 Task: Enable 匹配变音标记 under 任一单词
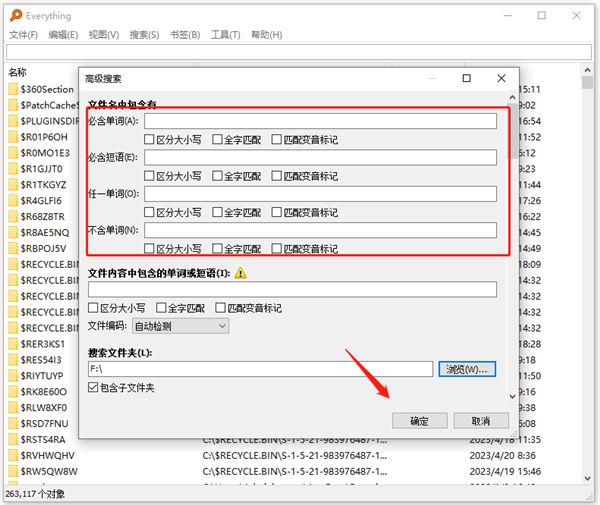[276, 212]
